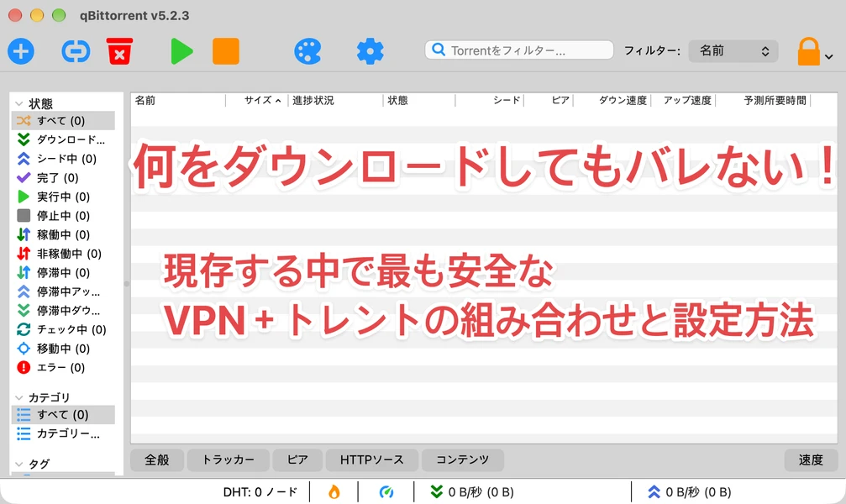The image size is (846, 504).
Task: Select 停滞中ダウ... download filter
Action: [x=63, y=311]
